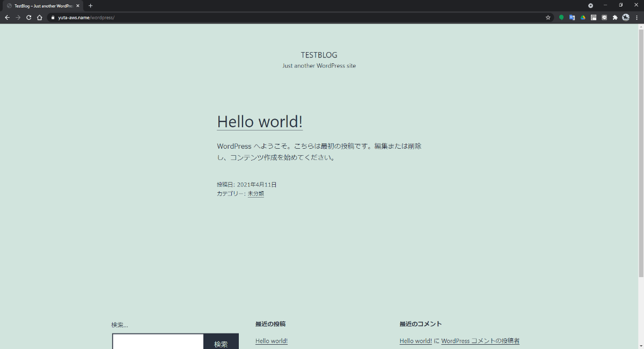Open the green chat bubble extension

tap(561, 17)
